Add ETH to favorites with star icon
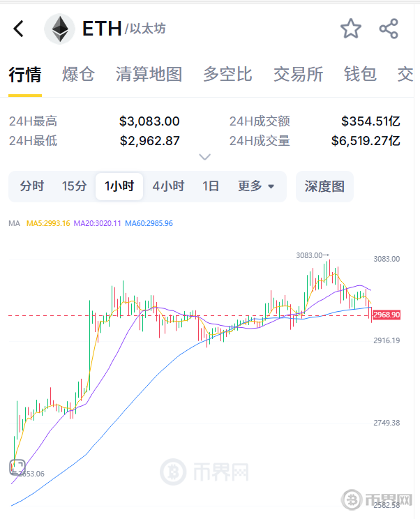420x519 pixels. pos(351,29)
